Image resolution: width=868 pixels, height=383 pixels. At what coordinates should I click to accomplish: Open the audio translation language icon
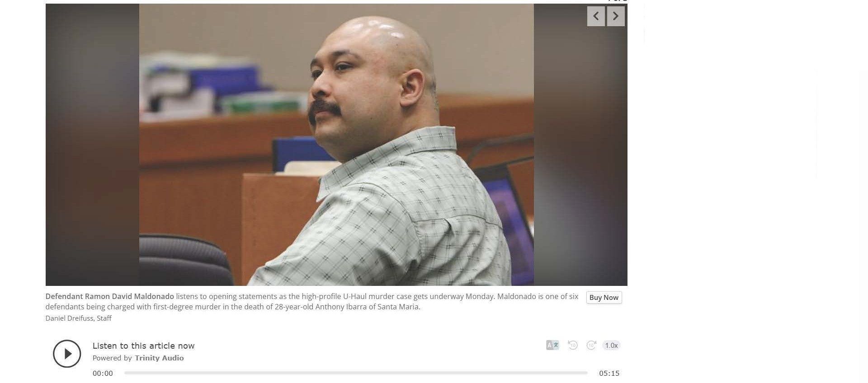[552, 346]
